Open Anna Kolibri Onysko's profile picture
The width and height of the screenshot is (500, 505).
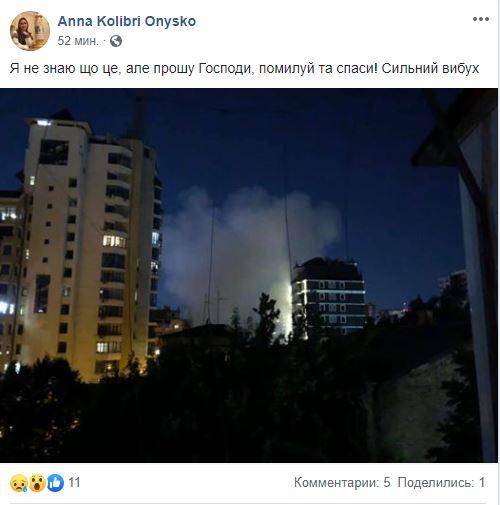click(30, 31)
